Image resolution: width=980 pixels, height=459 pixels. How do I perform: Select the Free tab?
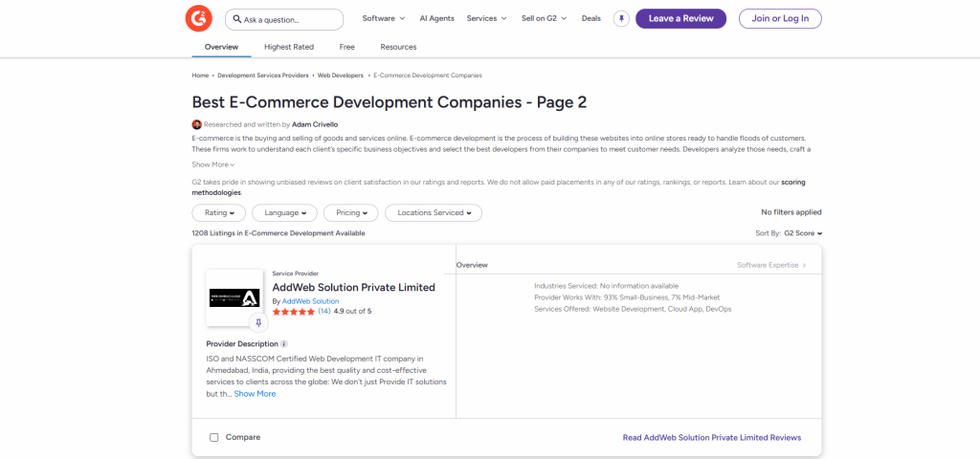(346, 47)
